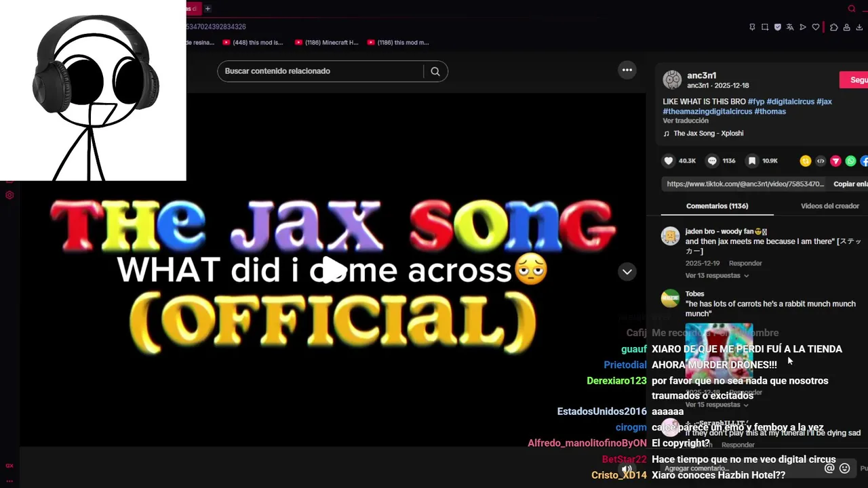This screenshot has width=868, height=488.
Task: Share via the pink send-to-friends icon
Action: click(x=835, y=161)
